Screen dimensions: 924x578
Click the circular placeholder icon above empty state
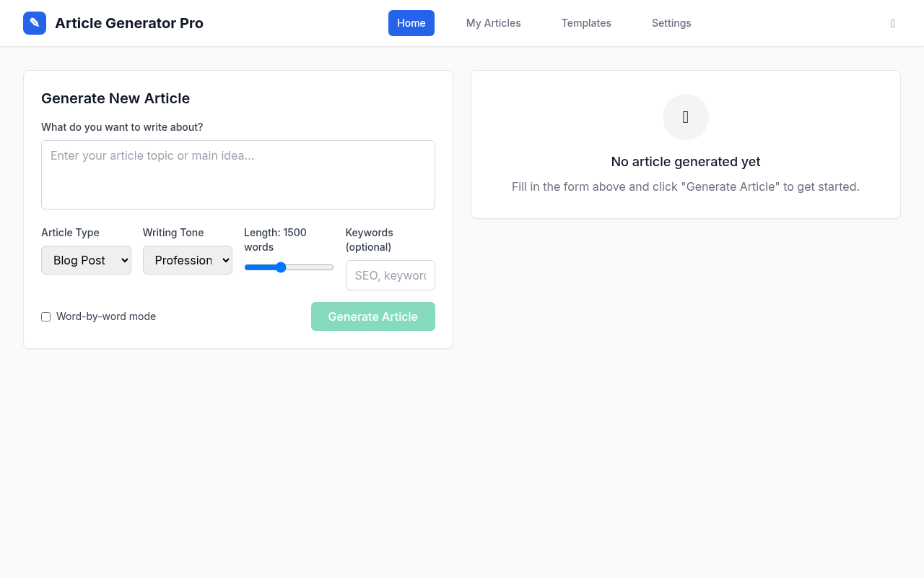point(685,116)
